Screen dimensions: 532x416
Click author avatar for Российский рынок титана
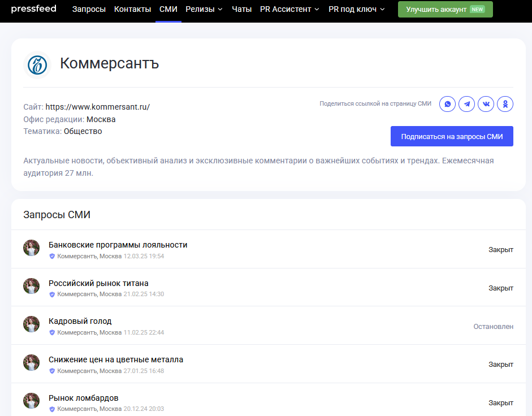click(31, 286)
